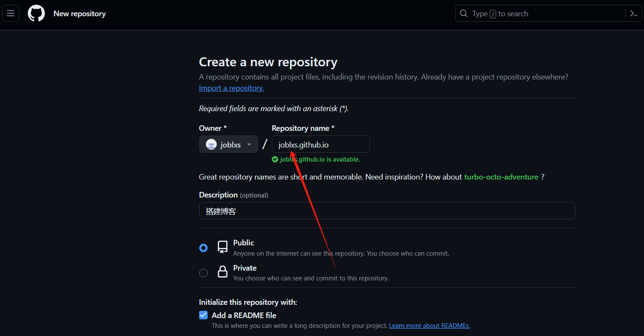Click the book icon beside Public
The height and width of the screenshot is (336, 644).
click(223, 247)
